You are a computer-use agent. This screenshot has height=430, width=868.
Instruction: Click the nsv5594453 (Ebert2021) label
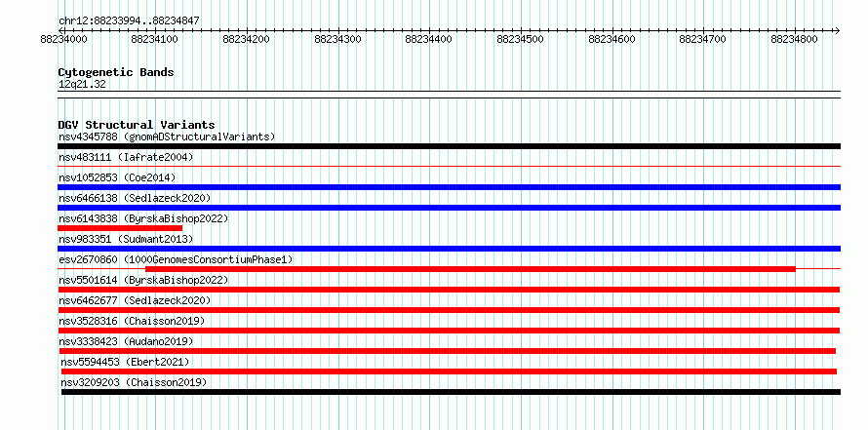point(125,362)
